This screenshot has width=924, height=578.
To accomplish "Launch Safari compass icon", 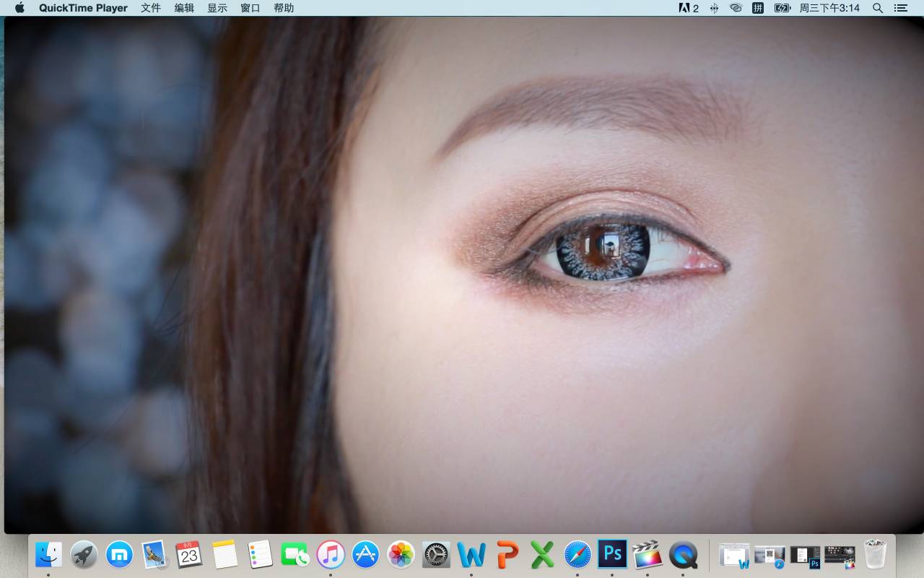I will tap(577, 555).
